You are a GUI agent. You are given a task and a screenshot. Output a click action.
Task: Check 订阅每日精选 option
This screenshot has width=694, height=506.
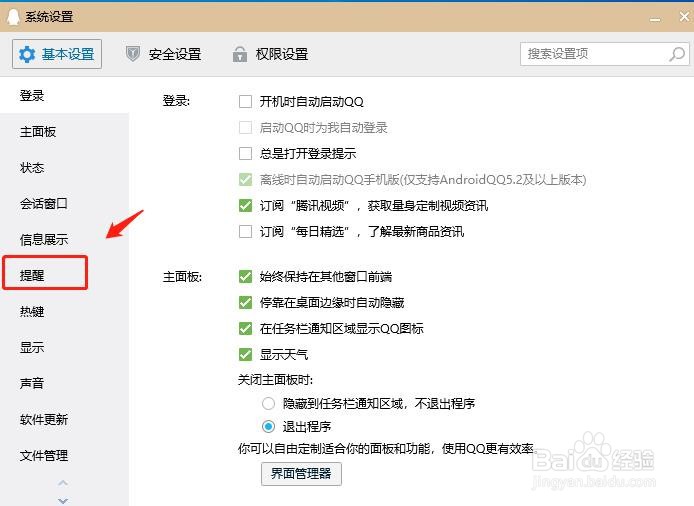click(245, 232)
